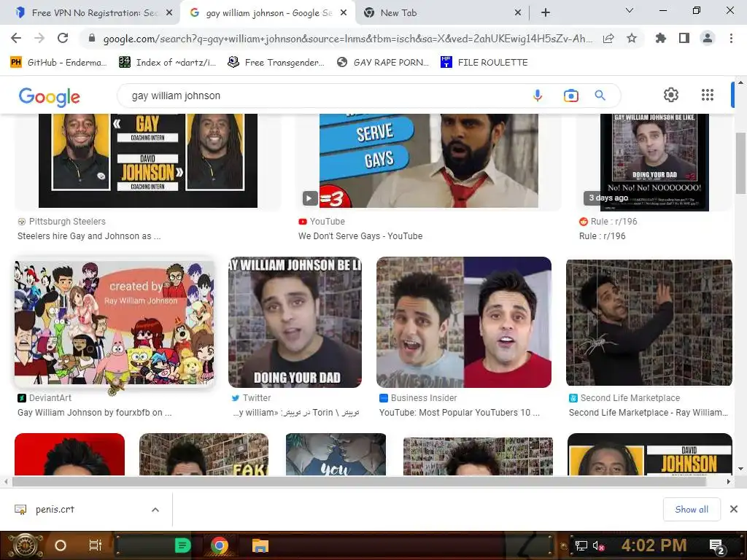The height and width of the screenshot is (560, 747).
Task: Open Chrome's three-dot menu
Action: [x=731, y=38]
